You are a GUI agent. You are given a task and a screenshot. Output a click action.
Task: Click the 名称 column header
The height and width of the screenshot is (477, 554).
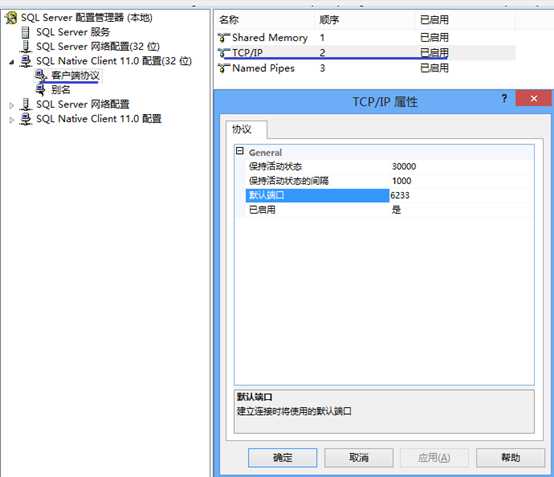tap(229, 20)
